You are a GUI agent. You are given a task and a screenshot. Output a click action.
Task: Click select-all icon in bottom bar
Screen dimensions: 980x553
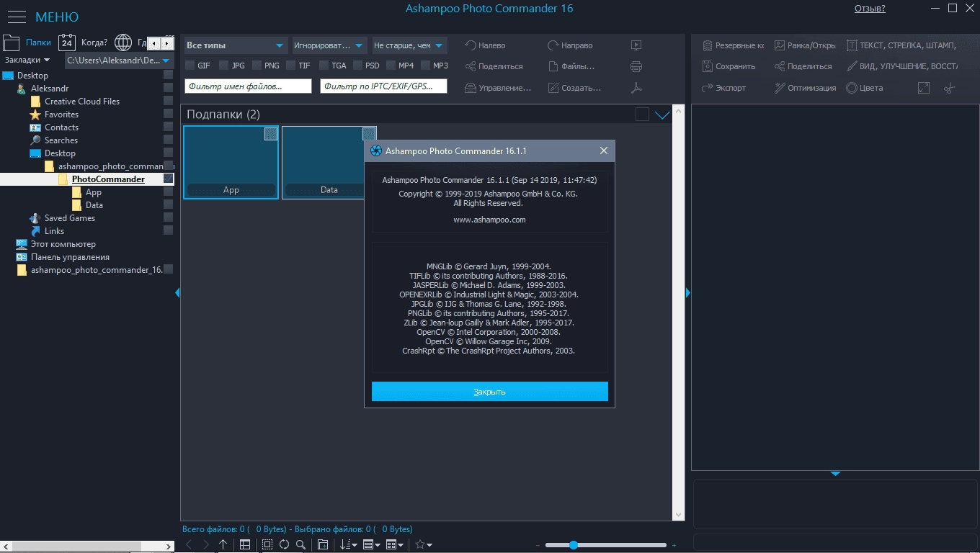point(267,545)
